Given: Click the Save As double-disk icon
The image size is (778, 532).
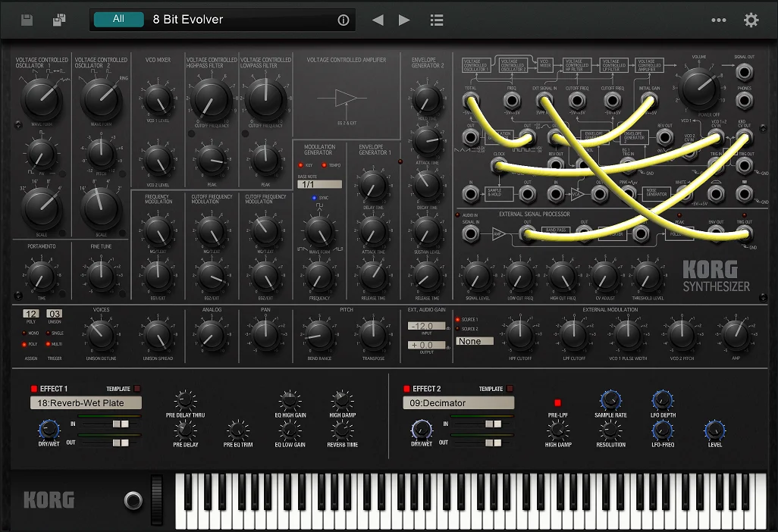Looking at the screenshot, I should [59, 20].
